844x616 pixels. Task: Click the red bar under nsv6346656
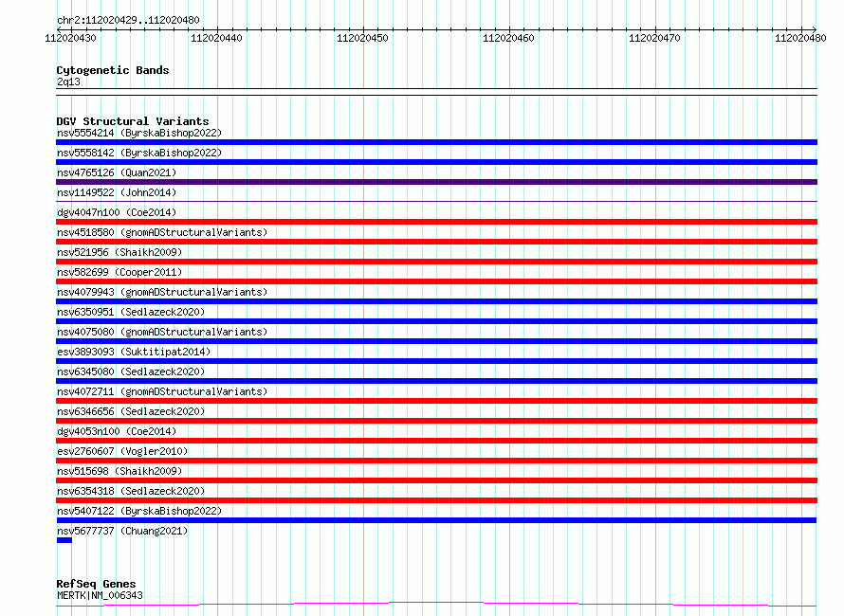[x=436, y=421]
